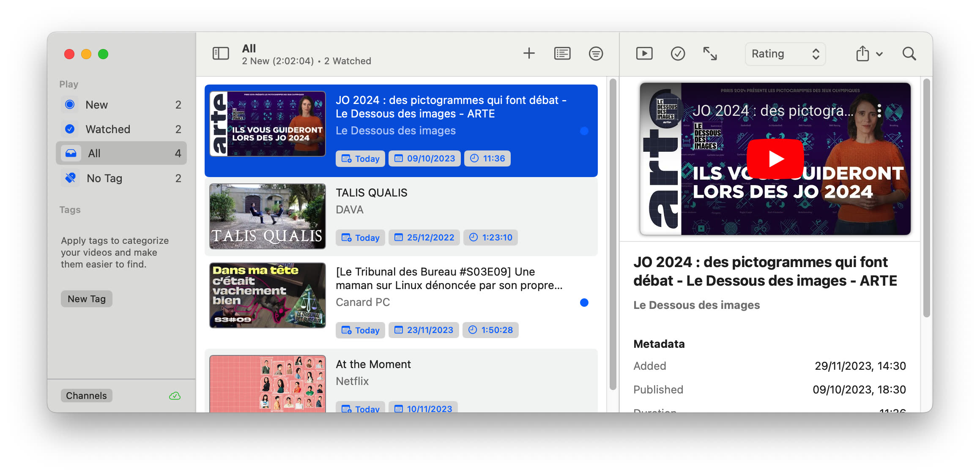980x475 pixels.
Task: Select the Watched list in sidebar
Action: point(121,129)
